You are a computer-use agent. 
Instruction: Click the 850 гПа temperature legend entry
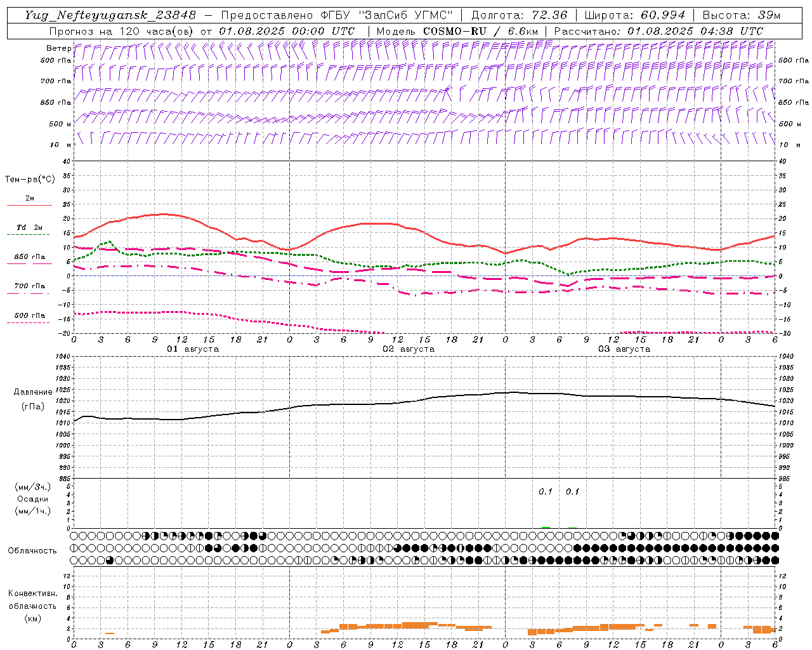30,257
